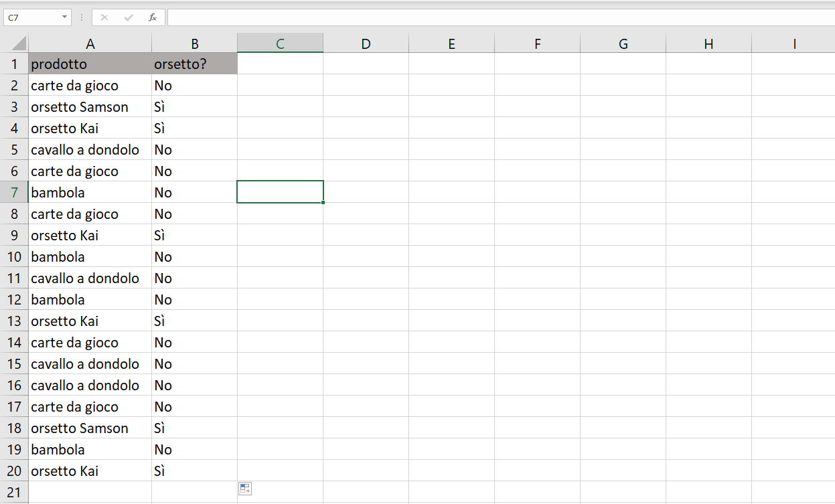Select cell A9 'orsetto Kai'
The height and width of the screenshot is (504, 835).
click(90, 235)
